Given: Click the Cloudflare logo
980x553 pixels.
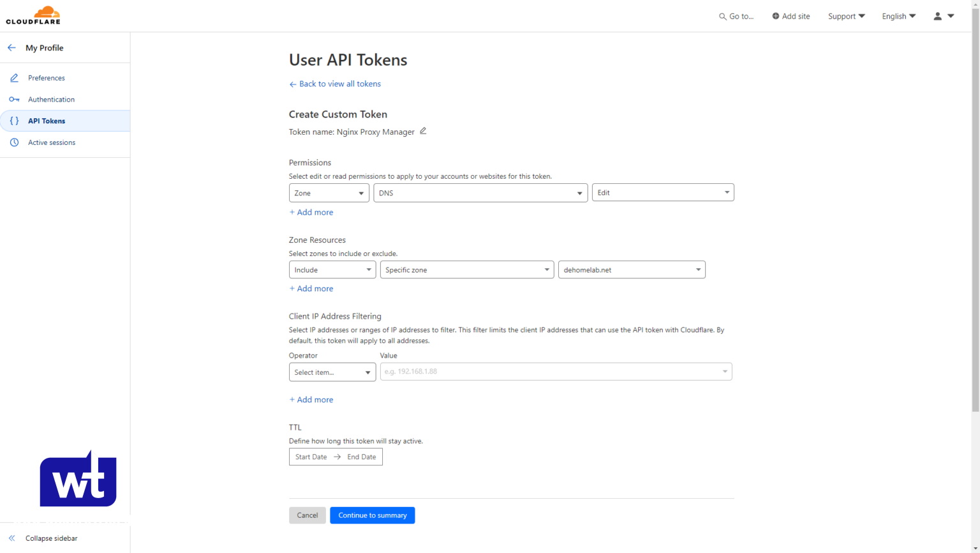Looking at the screenshot, I should pyautogui.click(x=33, y=15).
